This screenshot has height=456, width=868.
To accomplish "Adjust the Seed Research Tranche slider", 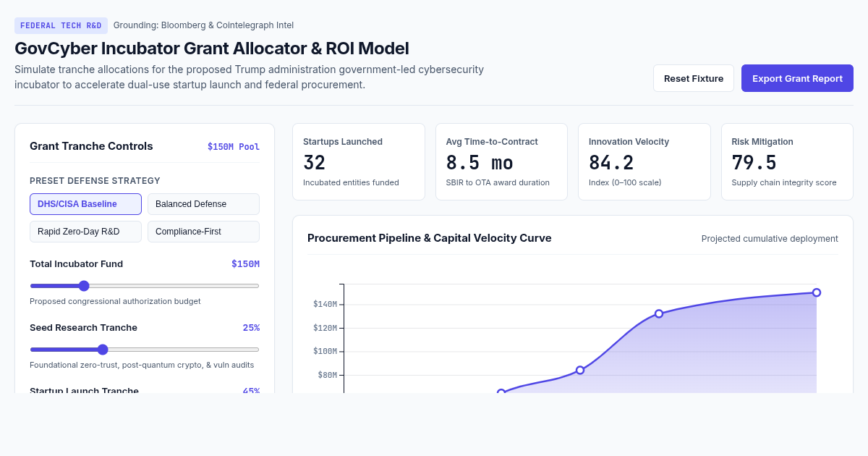I will 145,350.
